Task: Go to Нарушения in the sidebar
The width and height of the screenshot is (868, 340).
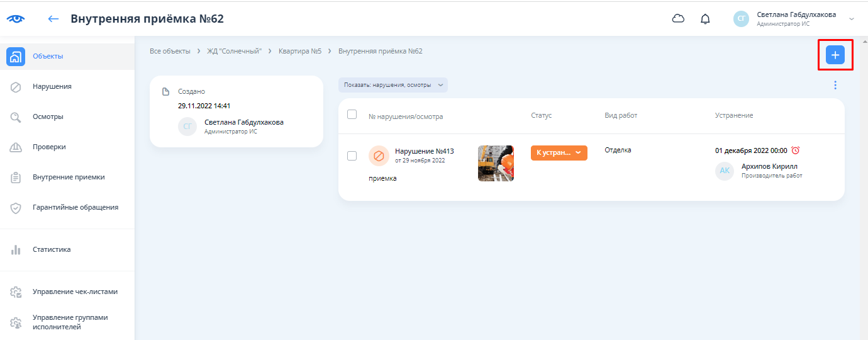Action: [x=52, y=86]
